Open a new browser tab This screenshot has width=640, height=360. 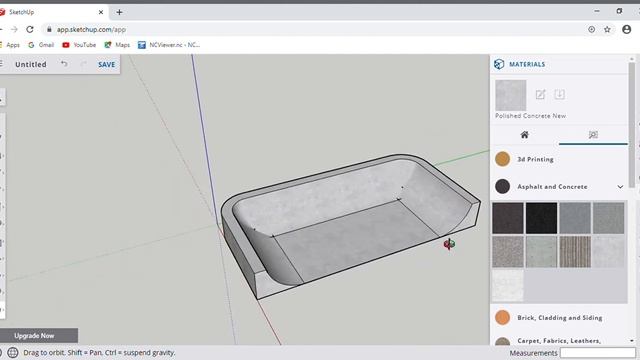click(x=119, y=12)
